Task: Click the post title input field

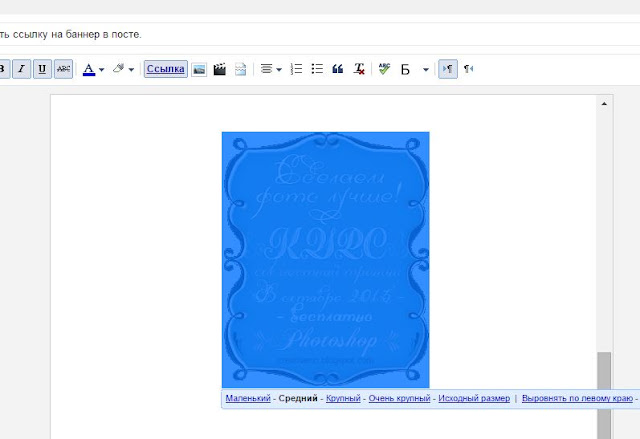Action: pos(320,35)
